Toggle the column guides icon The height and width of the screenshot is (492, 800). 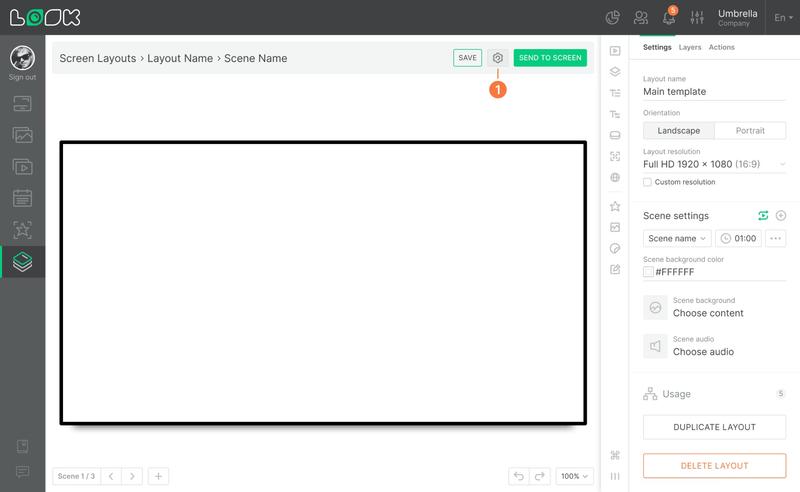(x=615, y=476)
